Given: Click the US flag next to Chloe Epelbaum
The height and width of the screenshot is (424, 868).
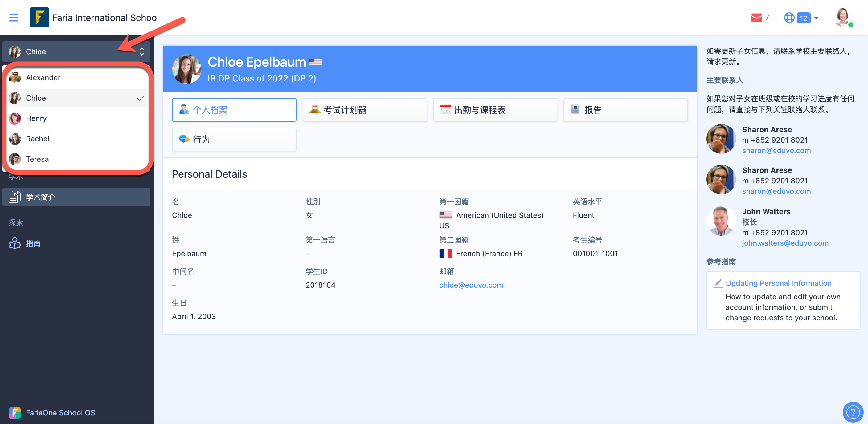Looking at the screenshot, I should click(x=315, y=62).
